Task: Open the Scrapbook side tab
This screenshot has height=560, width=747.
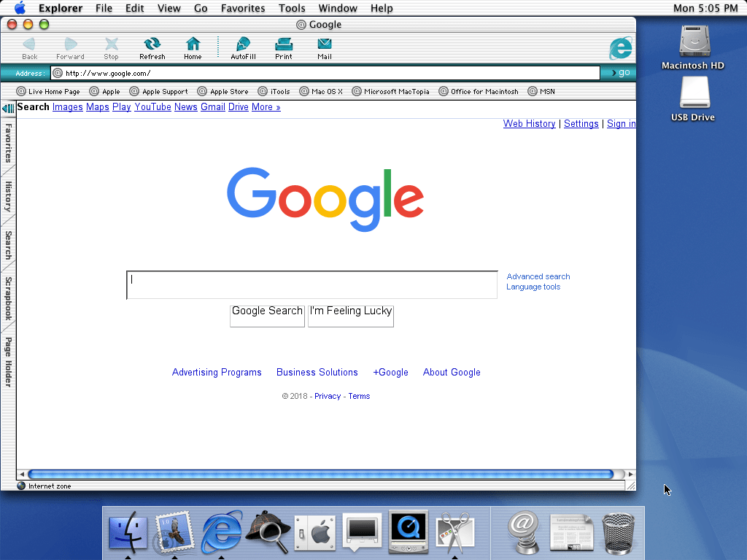Action: point(8,298)
